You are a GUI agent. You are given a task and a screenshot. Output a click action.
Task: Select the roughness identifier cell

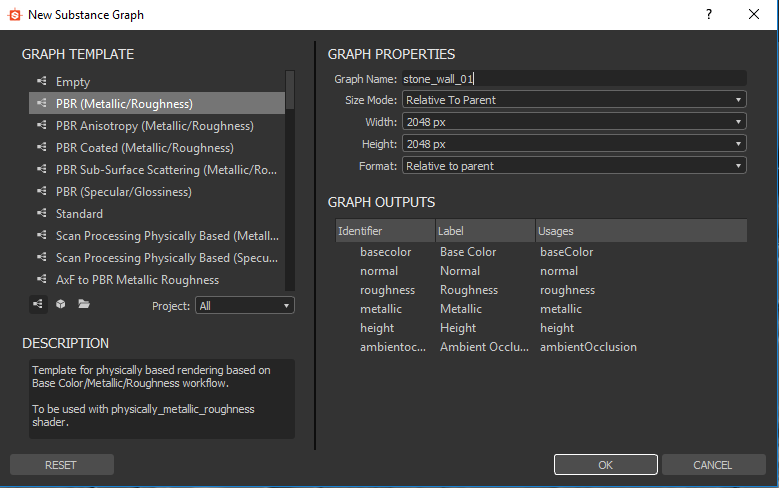coord(388,290)
